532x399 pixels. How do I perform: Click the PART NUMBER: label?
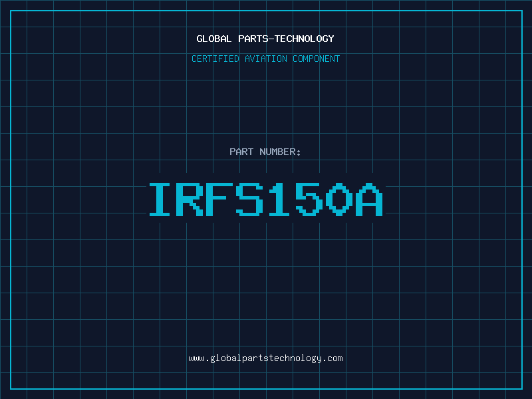(x=265, y=152)
